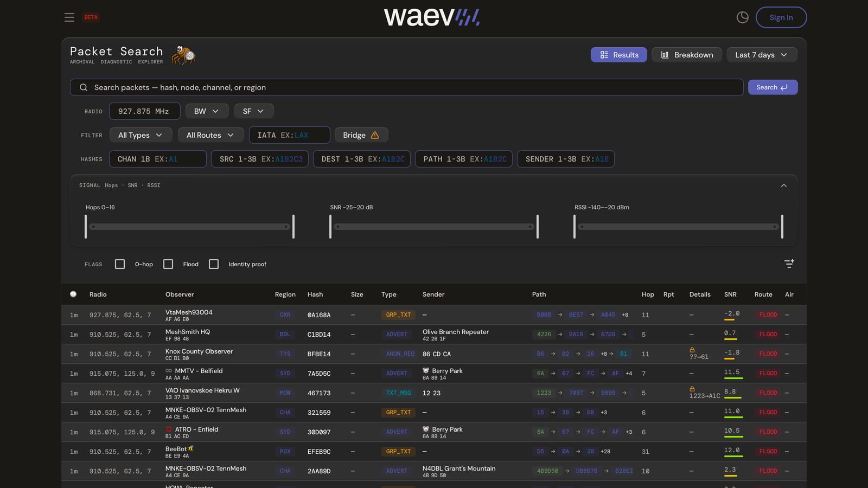Screen dimensions: 868x488
Task: Enable the Flood checkbox
Action: pos(168,264)
